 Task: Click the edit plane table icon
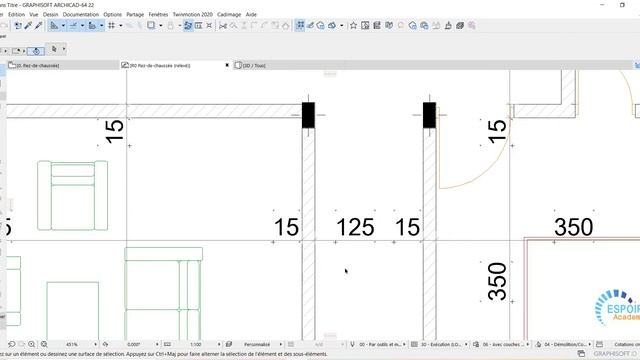pos(198,25)
